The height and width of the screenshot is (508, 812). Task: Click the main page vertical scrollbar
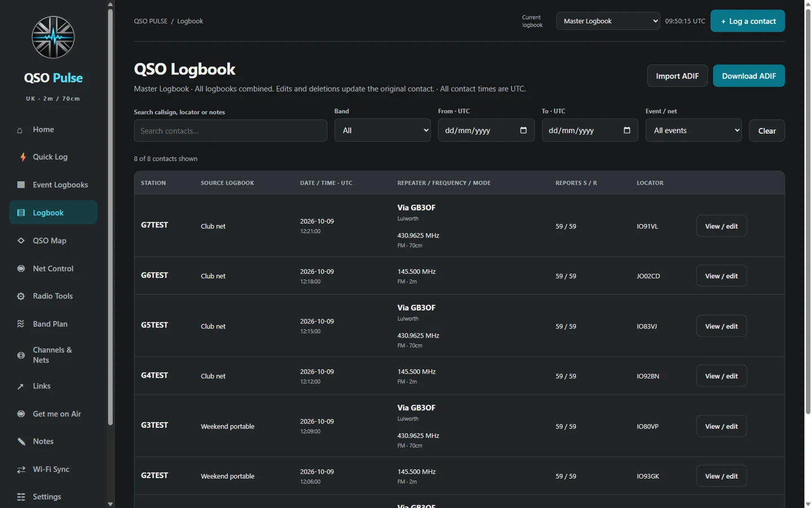(x=808, y=212)
